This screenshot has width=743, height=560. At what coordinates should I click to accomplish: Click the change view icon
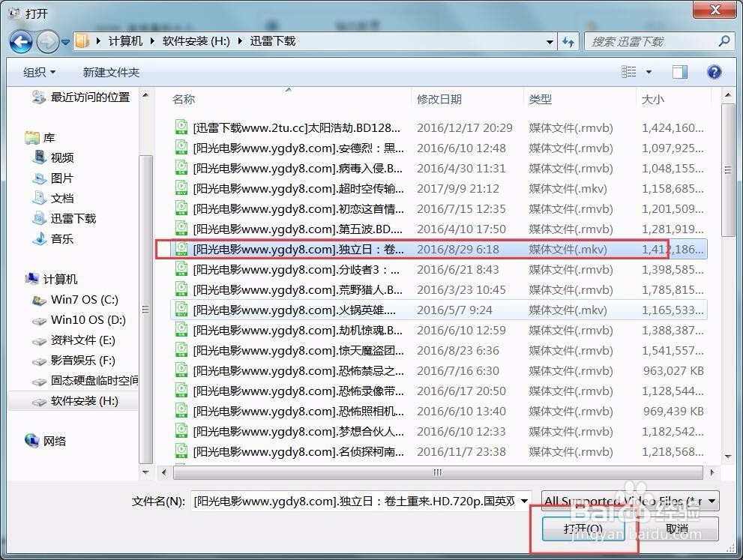(629, 72)
